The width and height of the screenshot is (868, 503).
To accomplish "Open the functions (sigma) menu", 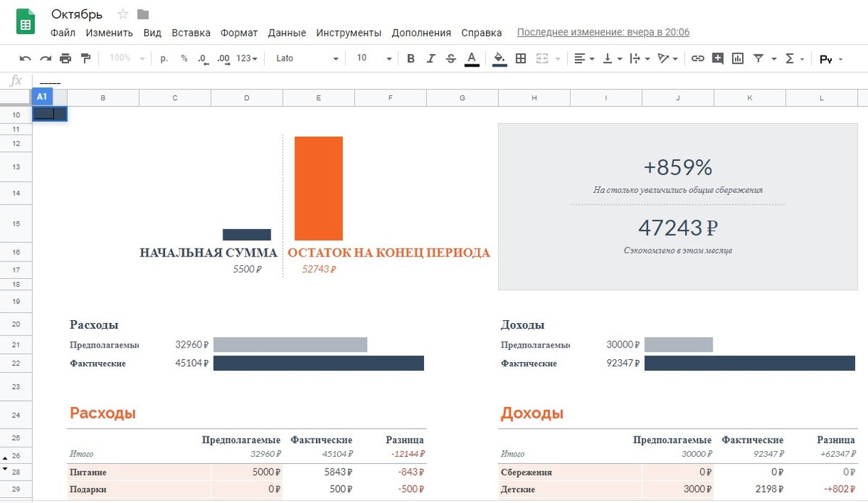I will 794,59.
